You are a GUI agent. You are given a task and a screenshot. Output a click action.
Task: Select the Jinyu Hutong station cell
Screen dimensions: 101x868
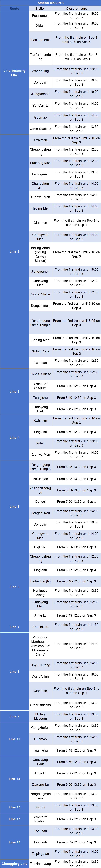coord(40,665)
